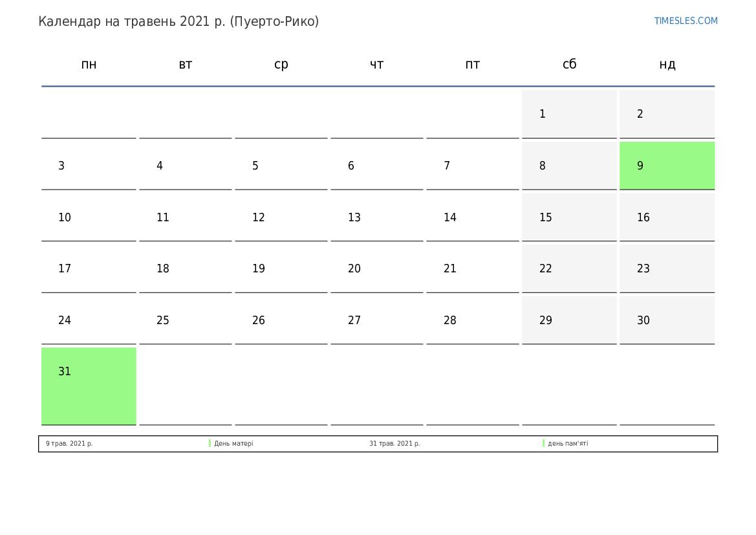Click the legend date '31 трав. 2021 р.'

pos(394,443)
